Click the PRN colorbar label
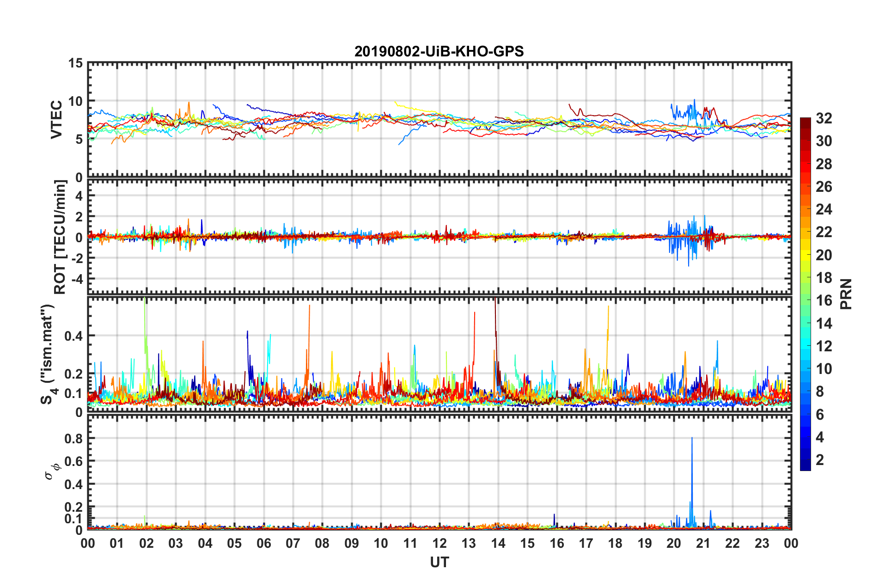This screenshot has width=879, height=588. click(x=846, y=294)
